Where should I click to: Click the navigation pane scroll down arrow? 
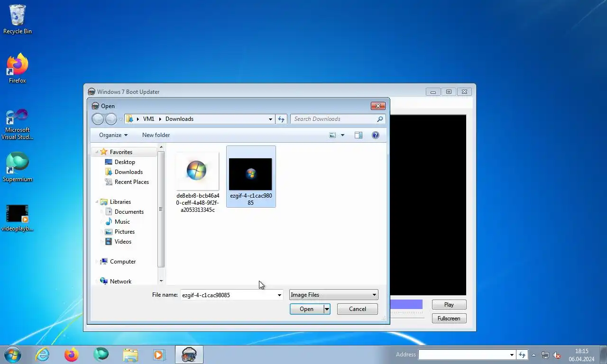[x=161, y=281]
